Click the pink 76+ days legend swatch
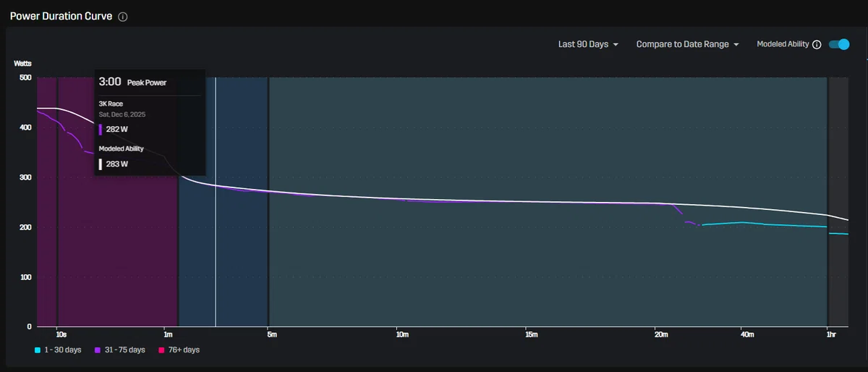 point(161,350)
